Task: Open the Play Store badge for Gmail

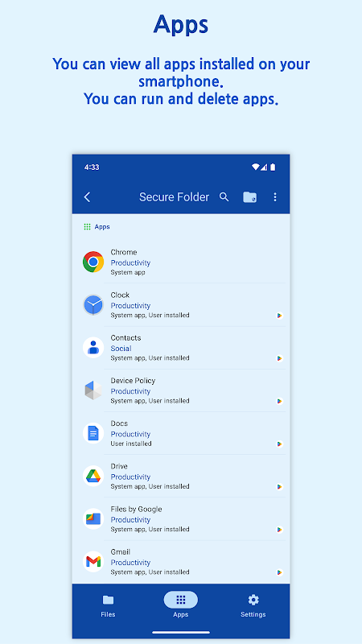Action: (279, 572)
